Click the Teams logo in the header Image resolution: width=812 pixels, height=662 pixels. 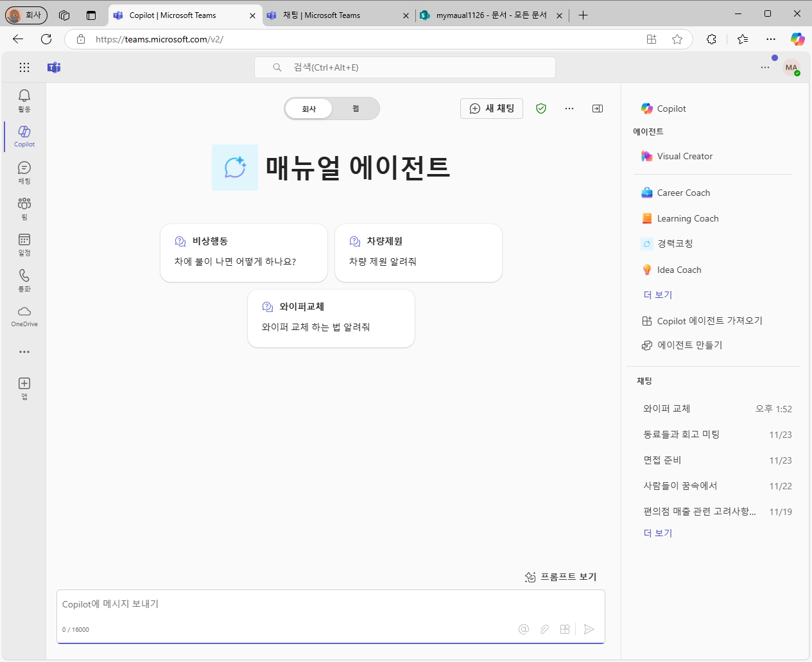pos(54,67)
